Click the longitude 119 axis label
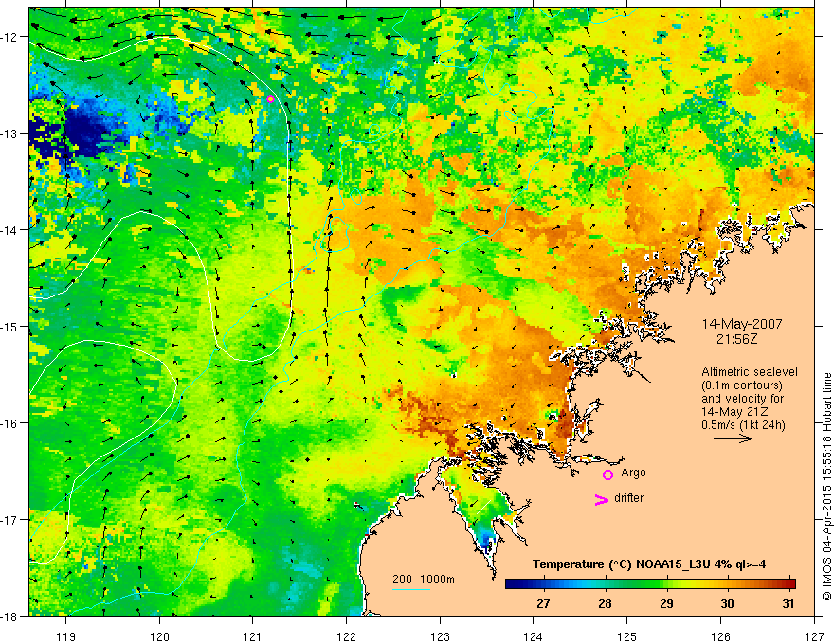 point(66,636)
